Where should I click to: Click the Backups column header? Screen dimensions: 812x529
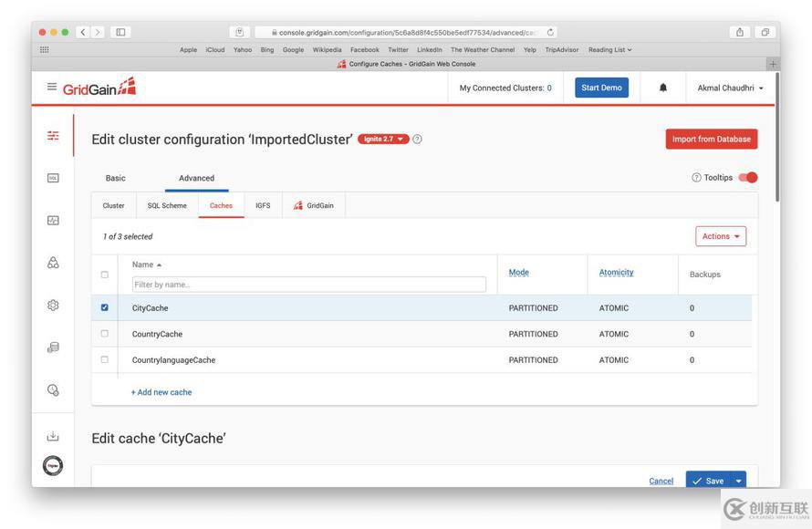[x=705, y=275]
